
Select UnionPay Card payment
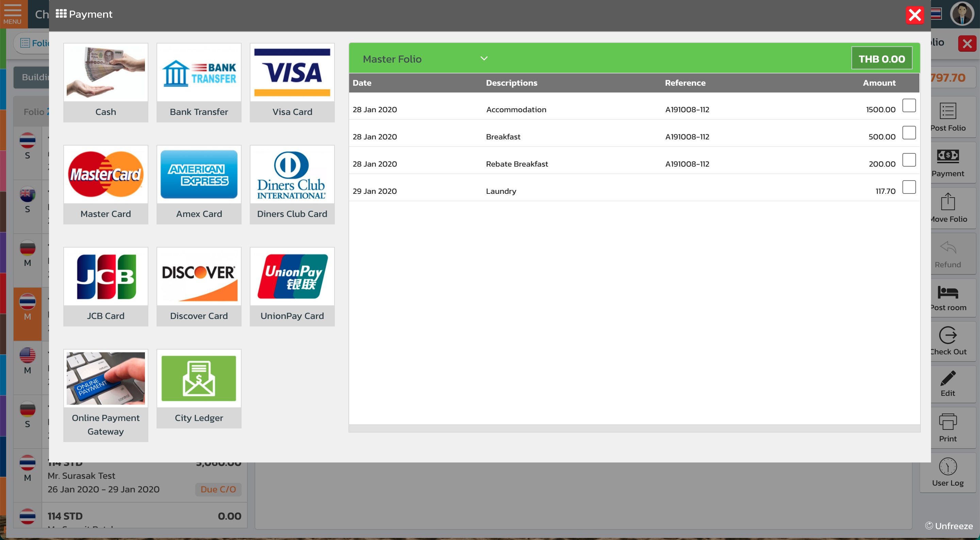pos(292,286)
